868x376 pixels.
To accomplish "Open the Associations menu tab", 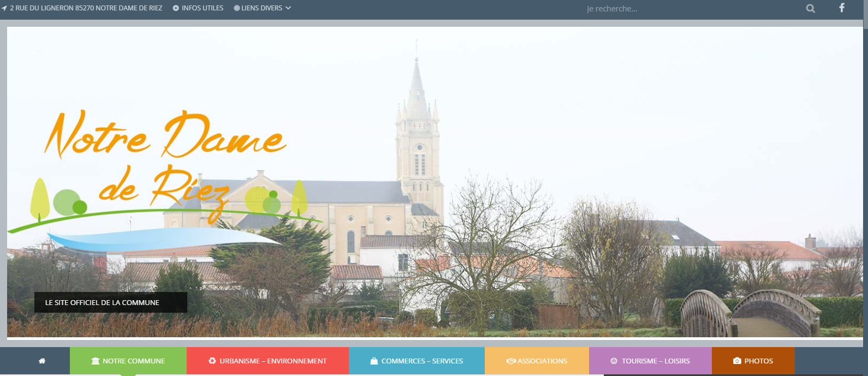I will point(537,361).
